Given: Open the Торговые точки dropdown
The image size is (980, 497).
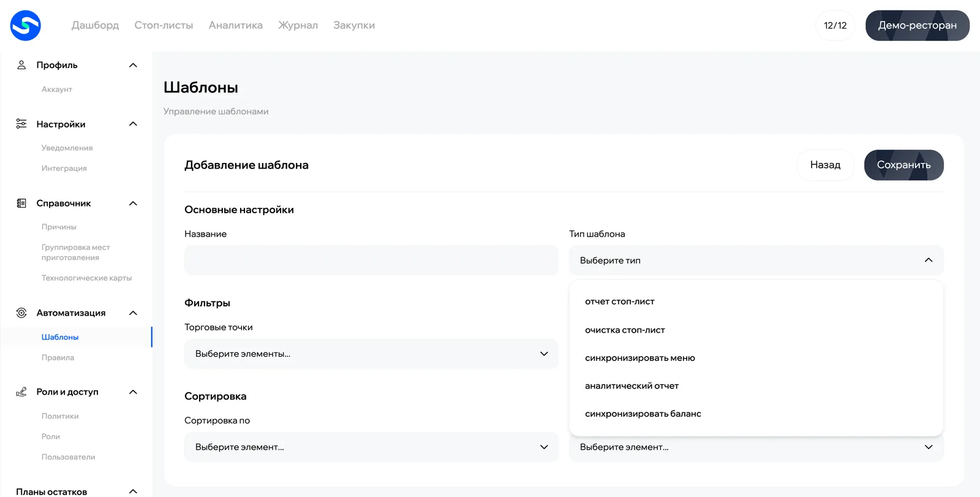Looking at the screenshot, I should coord(371,354).
